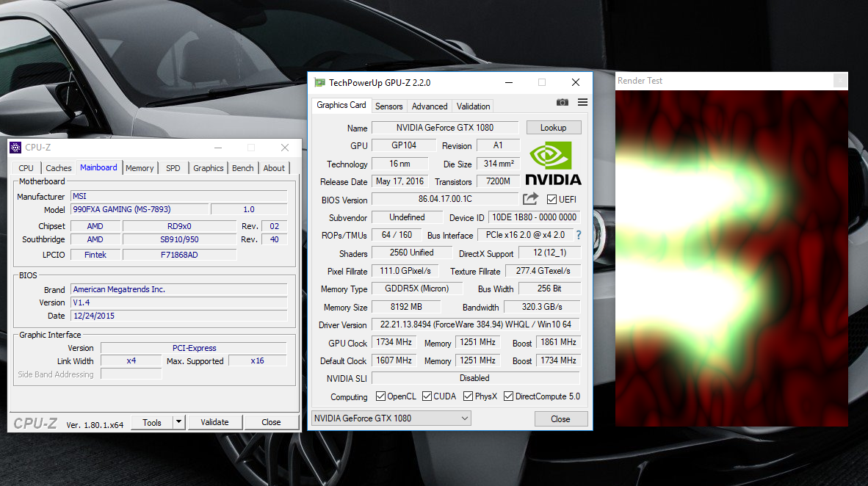Image resolution: width=868 pixels, height=486 pixels.
Task: Close the Render Test window
Action: click(840, 81)
